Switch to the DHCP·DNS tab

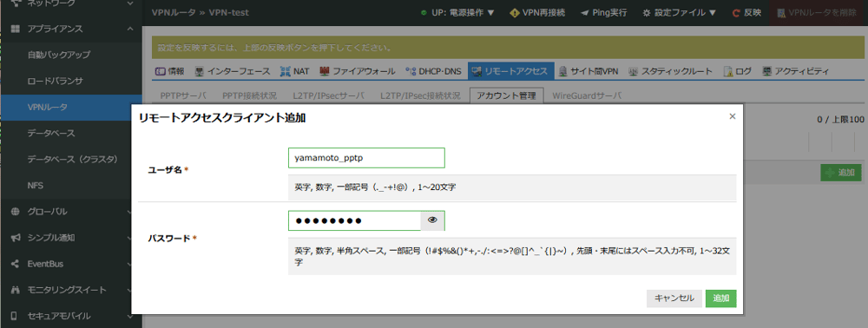point(433,71)
